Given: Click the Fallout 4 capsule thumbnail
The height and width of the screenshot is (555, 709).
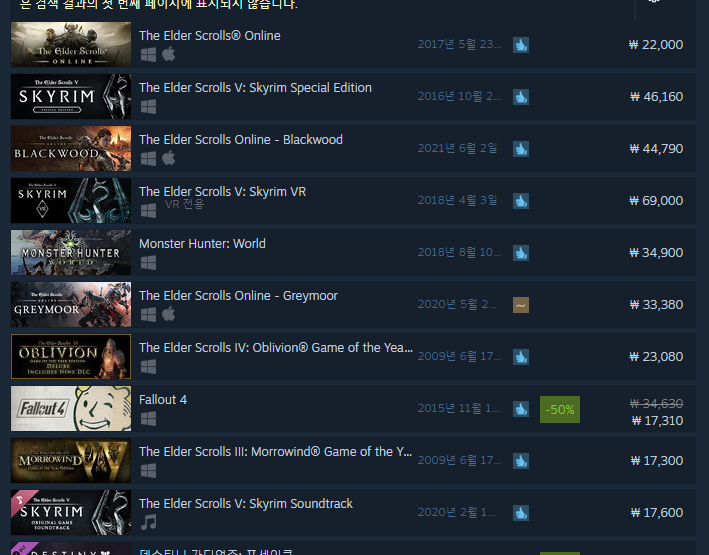Looking at the screenshot, I should click(71, 408).
